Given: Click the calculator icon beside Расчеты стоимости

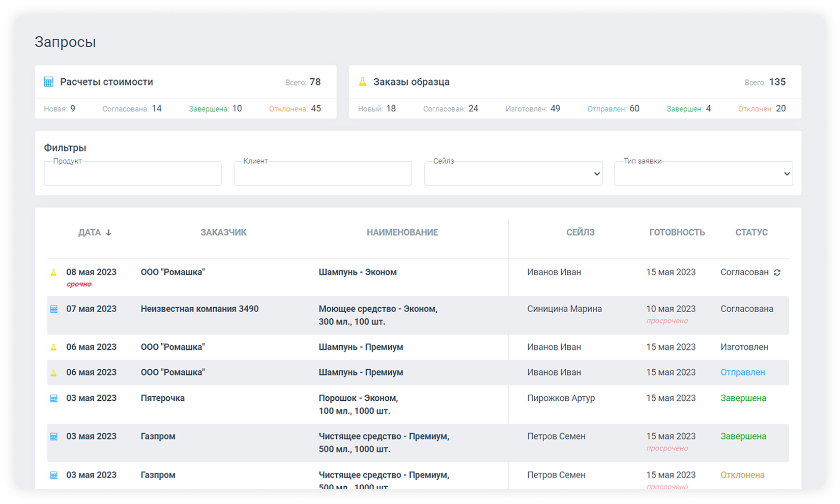Looking at the screenshot, I should tap(49, 82).
